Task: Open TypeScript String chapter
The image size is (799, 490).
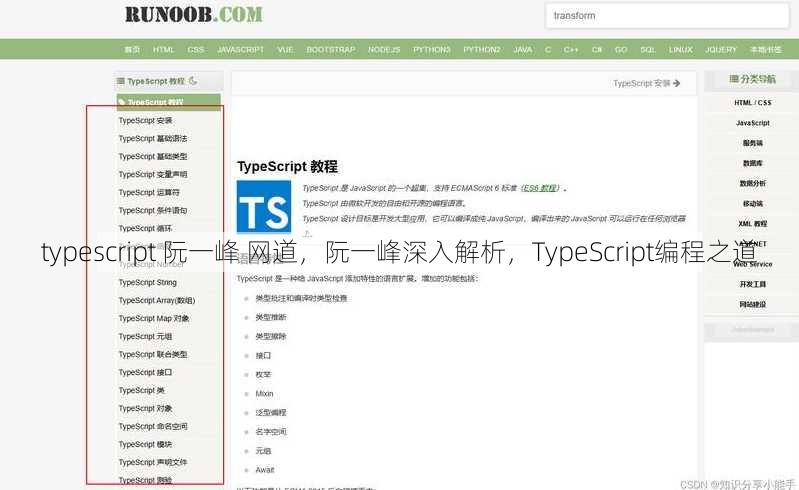Action: (x=147, y=282)
